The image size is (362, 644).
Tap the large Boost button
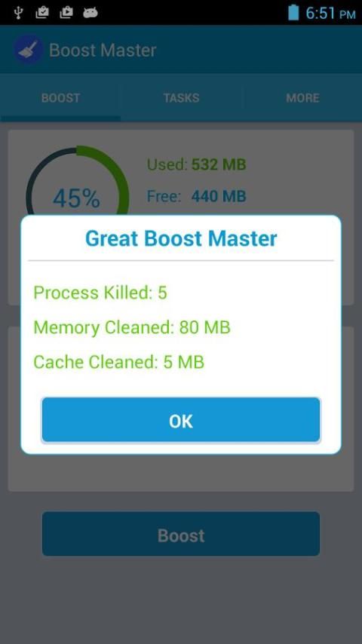(x=181, y=534)
